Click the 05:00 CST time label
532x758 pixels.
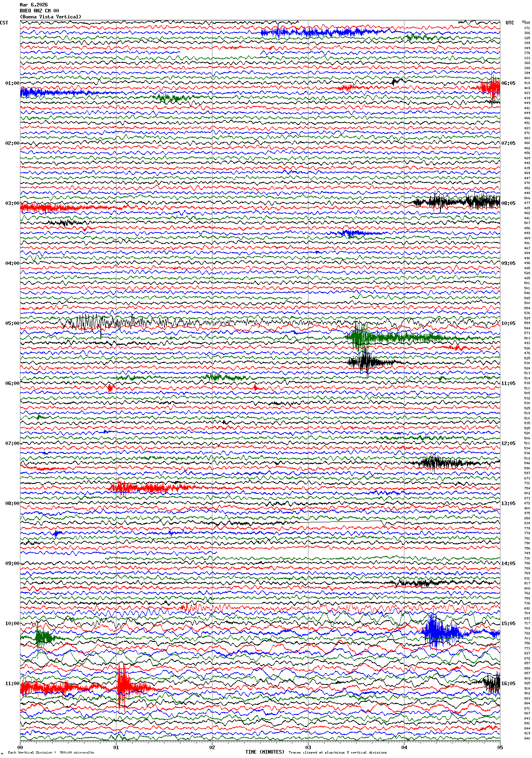(x=12, y=323)
